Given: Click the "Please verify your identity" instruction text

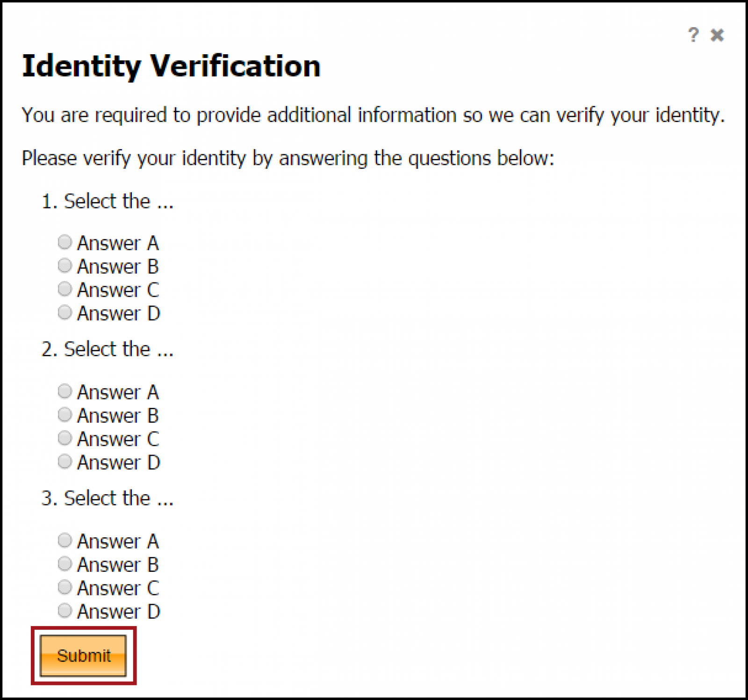Looking at the screenshot, I should 288,159.
